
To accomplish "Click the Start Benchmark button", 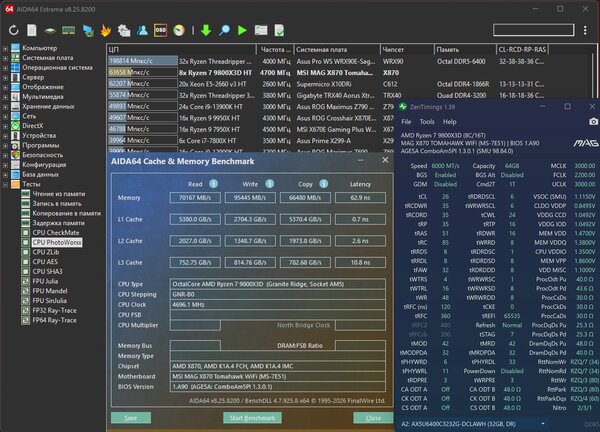I will click(x=252, y=418).
